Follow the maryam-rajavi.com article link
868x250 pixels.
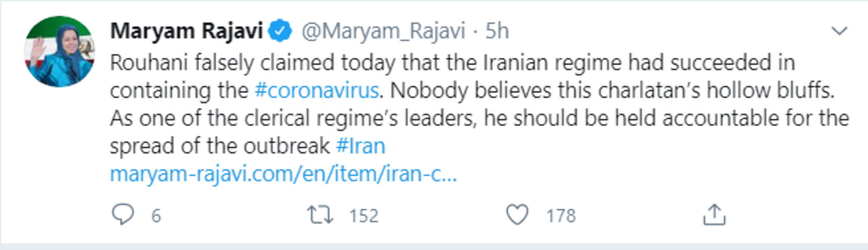point(283,174)
